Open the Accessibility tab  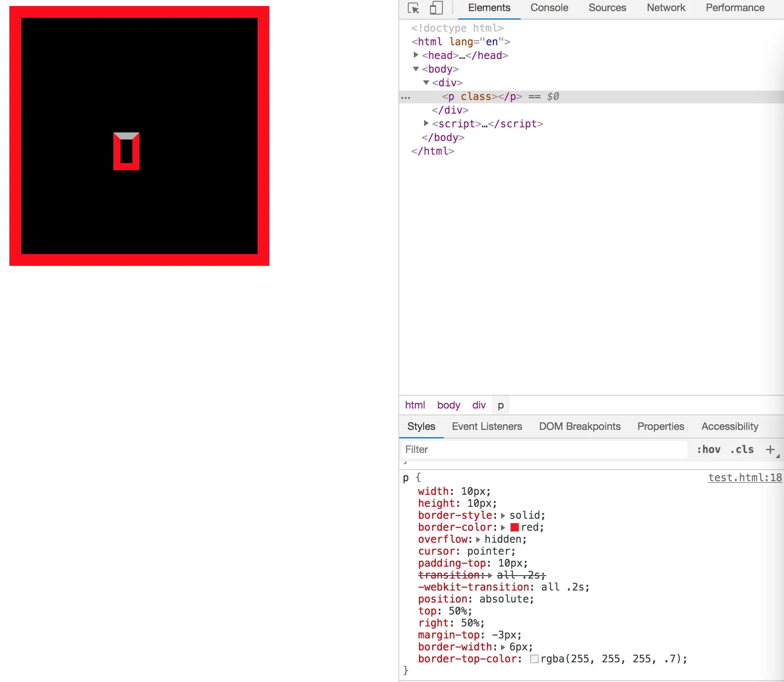[730, 426]
